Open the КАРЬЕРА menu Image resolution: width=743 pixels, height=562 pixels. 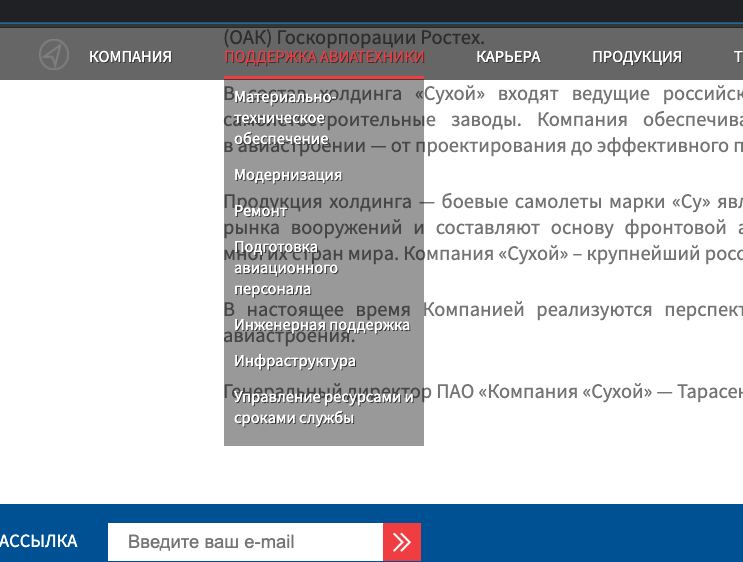[x=508, y=57]
